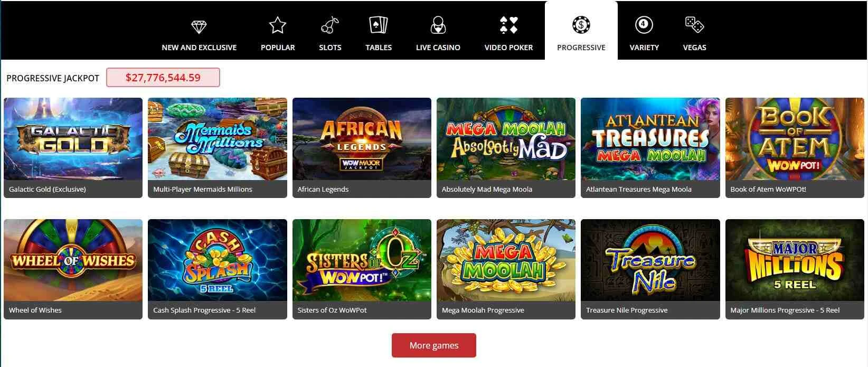Click the Wheel of Wishes title link

[35, 310]
